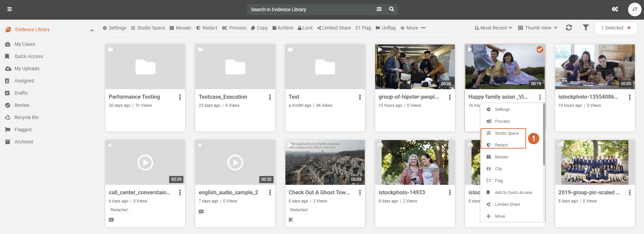Choose Studio Space in context menu
644x234 pixels.
(506, 133)
